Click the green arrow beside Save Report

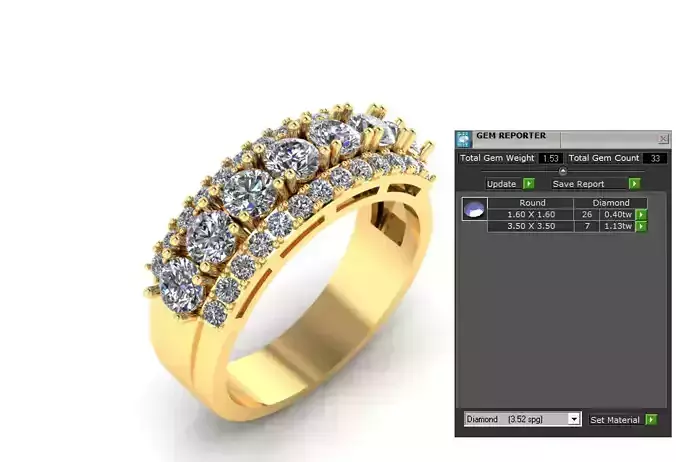click(634, 184)
